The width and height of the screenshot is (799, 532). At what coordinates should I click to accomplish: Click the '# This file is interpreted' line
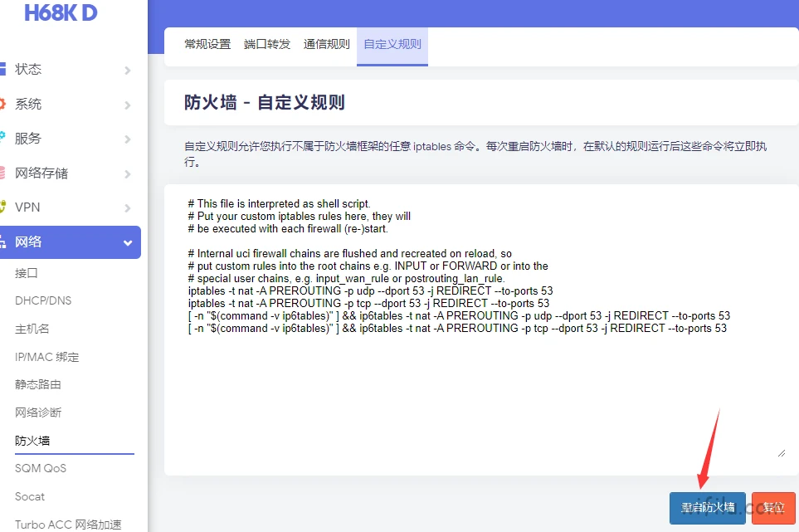(280, 204)
